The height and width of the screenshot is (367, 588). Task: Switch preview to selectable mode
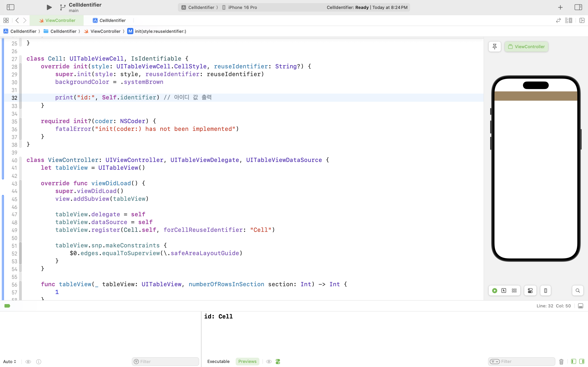click(504, 290)
